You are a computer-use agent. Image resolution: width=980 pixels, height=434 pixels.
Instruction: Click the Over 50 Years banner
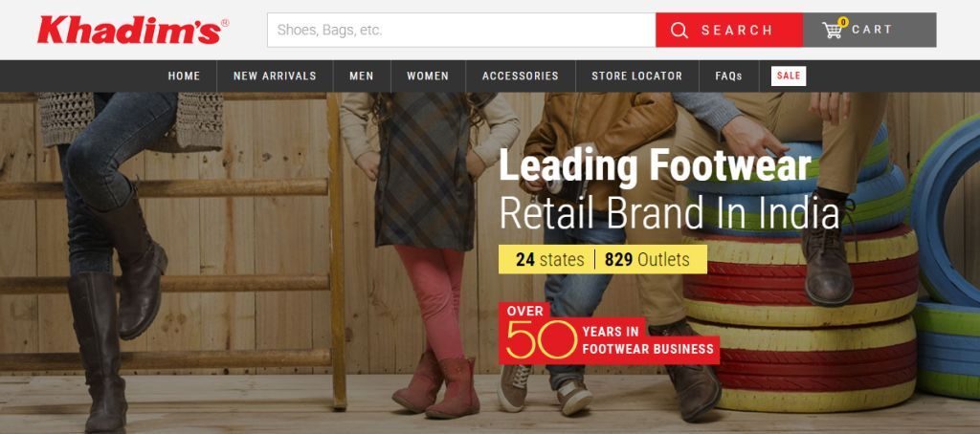click(609, 333)
